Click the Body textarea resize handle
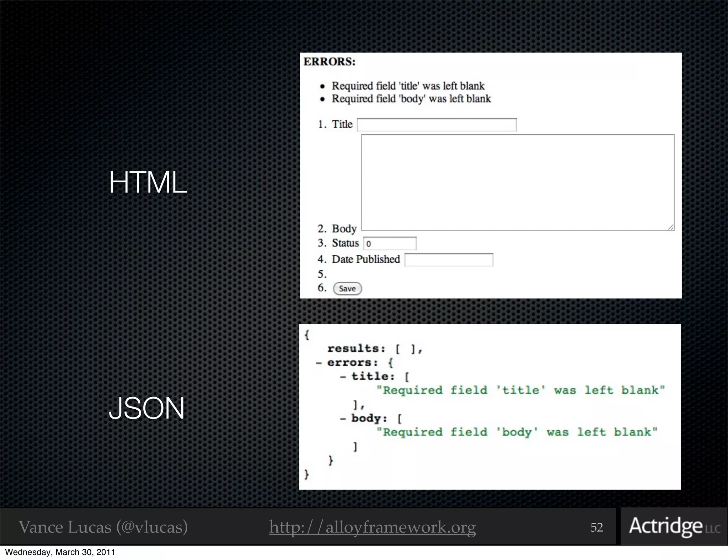 (670, 227)
